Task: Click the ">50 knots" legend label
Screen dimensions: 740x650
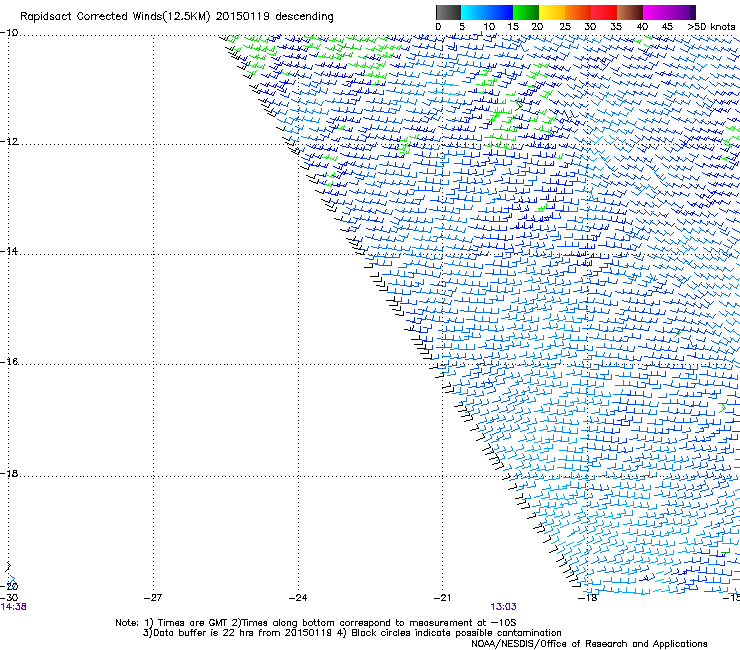Action: pos(711,27)
